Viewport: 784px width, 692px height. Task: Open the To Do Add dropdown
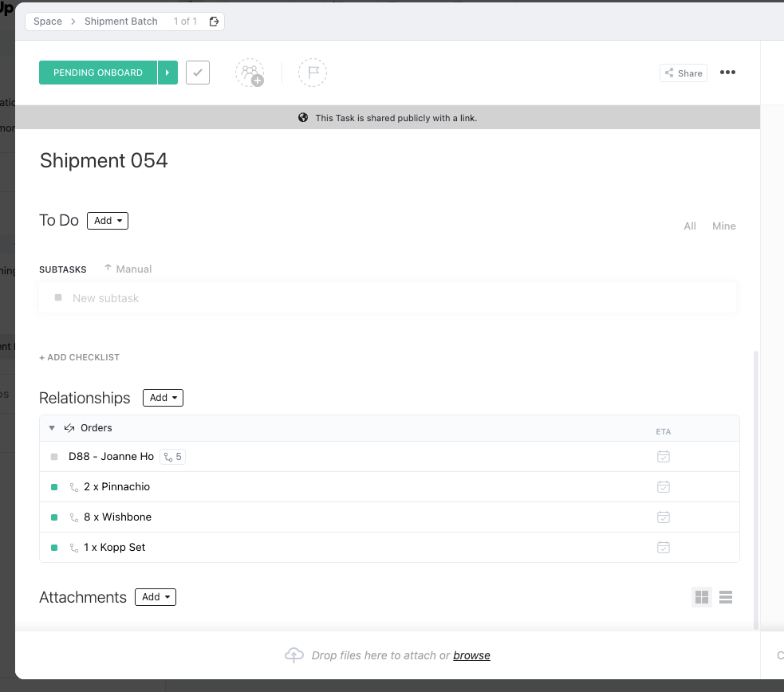coord(108,221)
